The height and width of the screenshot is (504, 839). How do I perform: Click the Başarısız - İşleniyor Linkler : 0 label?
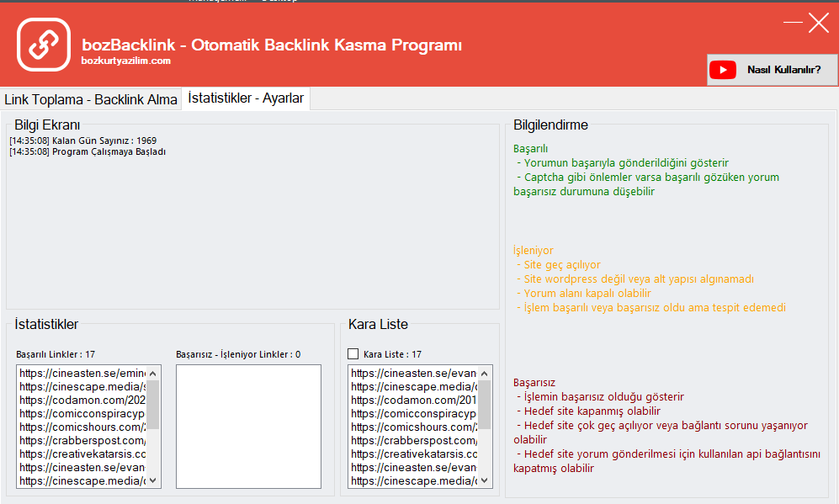point(238,354)
